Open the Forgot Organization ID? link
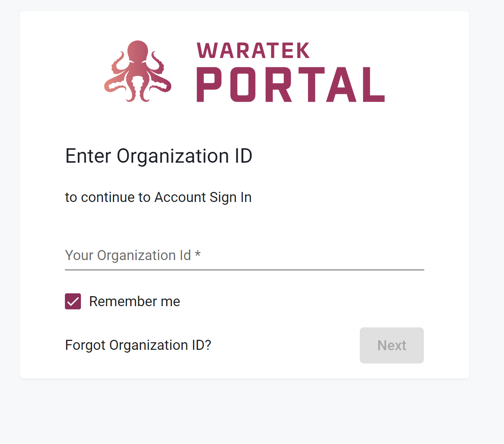The height and width of the screenshot is (444, 504). click(x=138, y=345)
